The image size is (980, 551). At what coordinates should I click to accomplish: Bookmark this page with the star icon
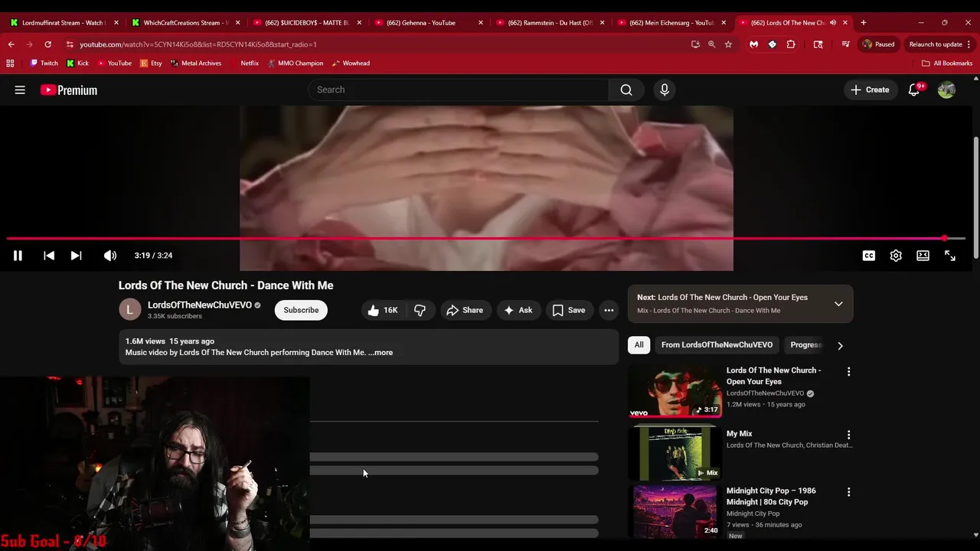click(728, 44)
